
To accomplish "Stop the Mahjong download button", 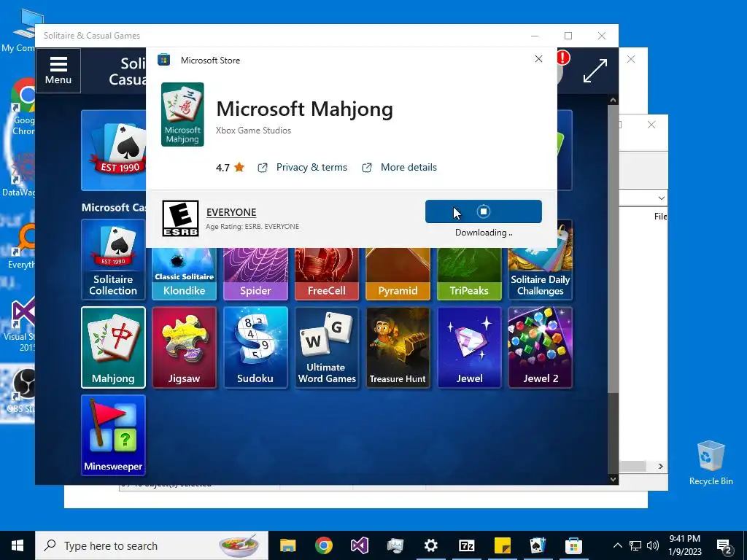I will pos(484,211).
